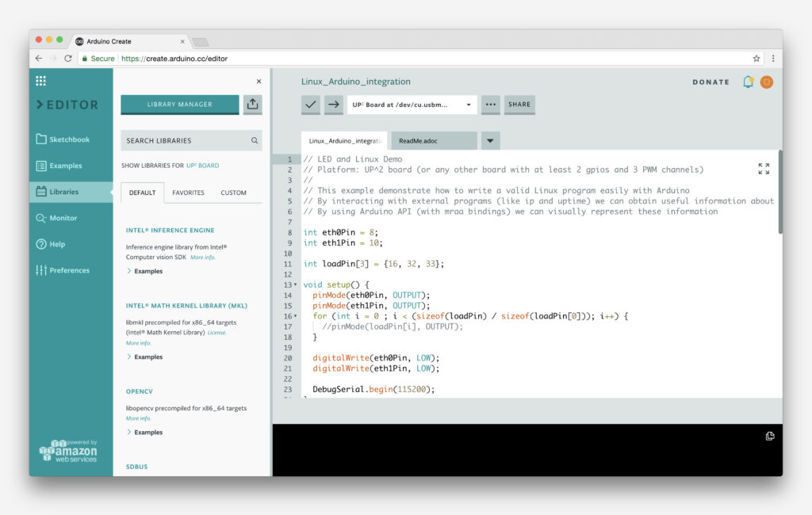The height and width of the screenshot is (515, 812).
Task: Open the tab overflow dropdown arrow
Action: click(x=489, y=139)
